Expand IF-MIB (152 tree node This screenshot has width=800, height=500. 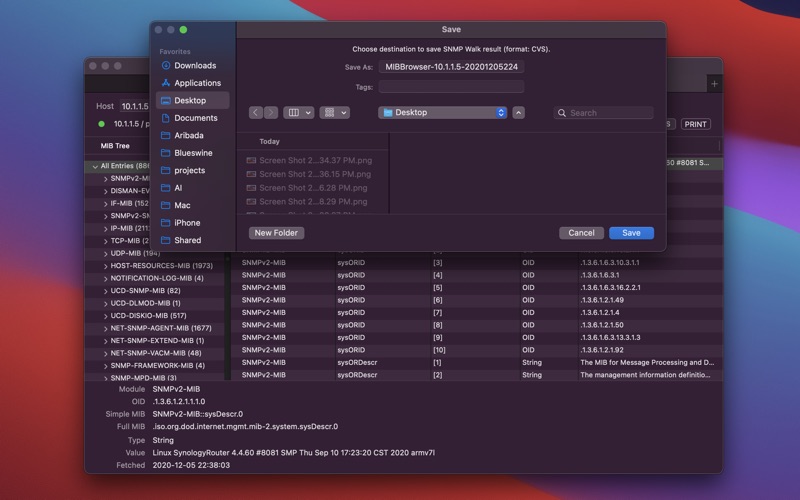coord(106,204)
